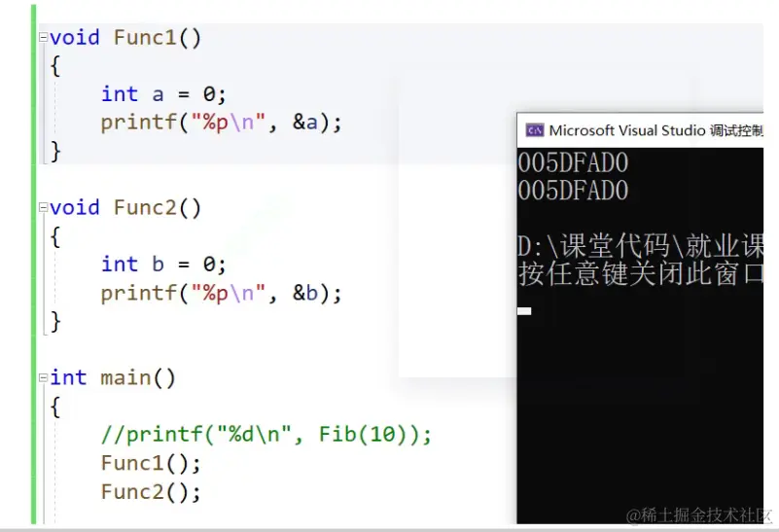The image size is (779, 532).
Task: Click the 'void Func2()' declaration line
Action: pos(125,207)
